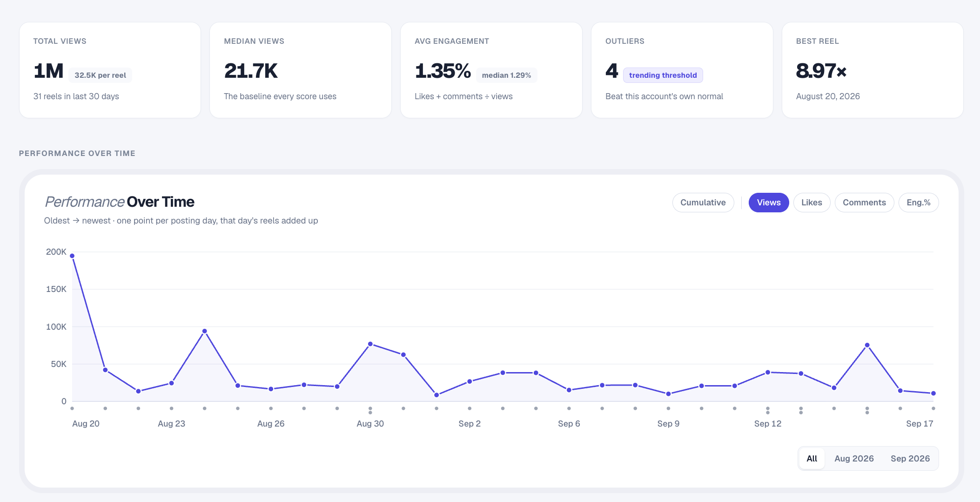
Task: Switch chart to Comments metric
Action: 864,203
